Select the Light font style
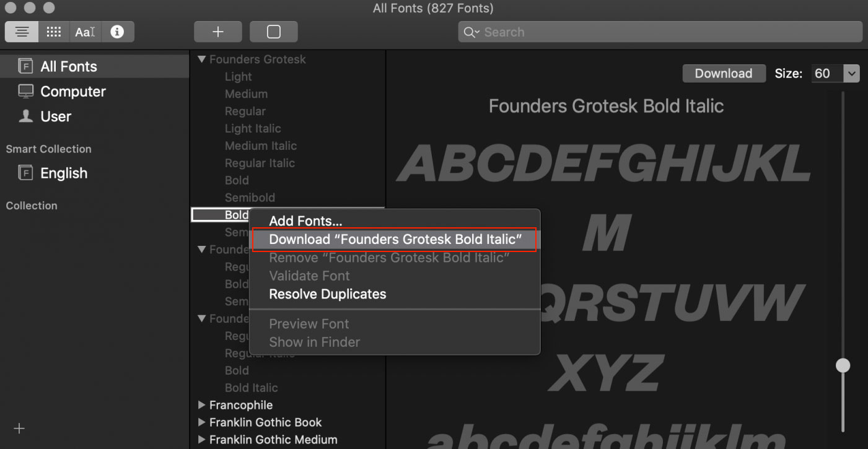 pyautogui.click(x=239, y=77)
